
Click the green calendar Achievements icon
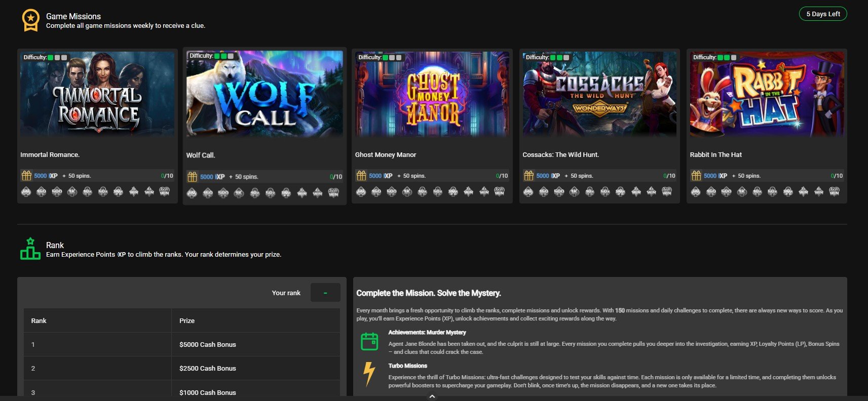pos(369,342)
